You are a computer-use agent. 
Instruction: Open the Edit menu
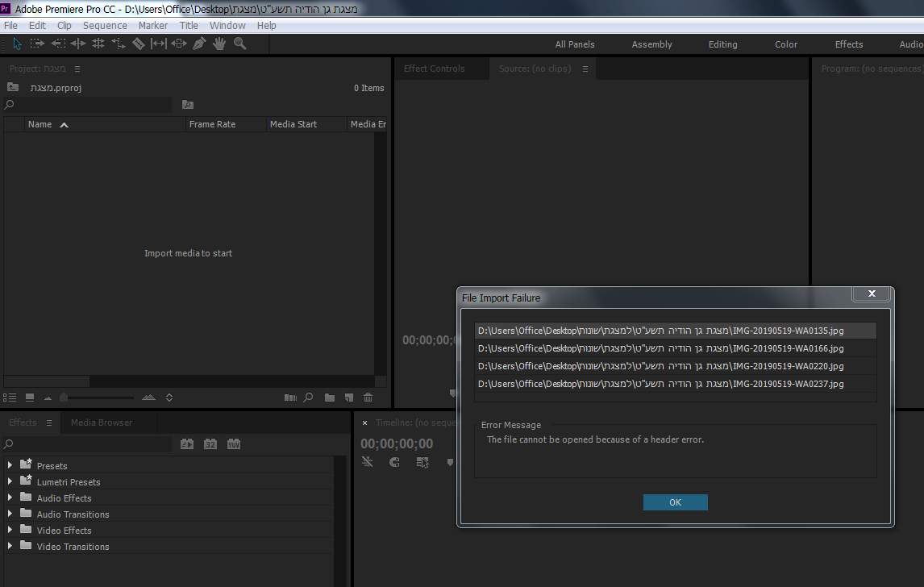coord(37,25)
